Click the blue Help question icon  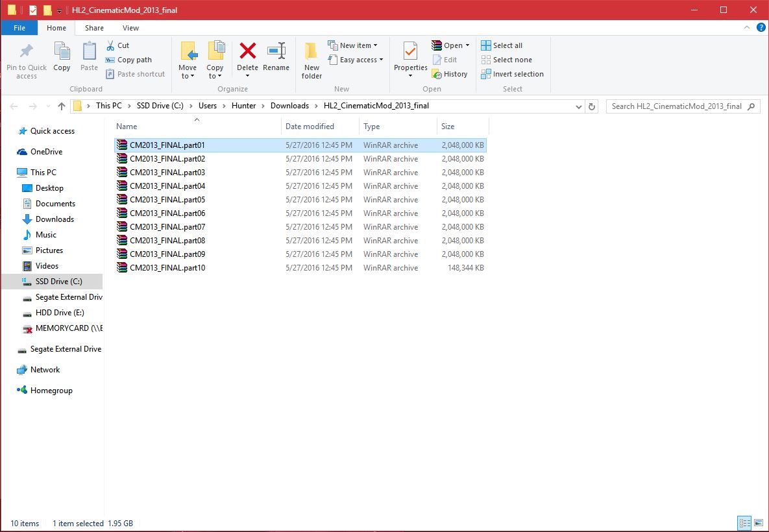[761, 27]
